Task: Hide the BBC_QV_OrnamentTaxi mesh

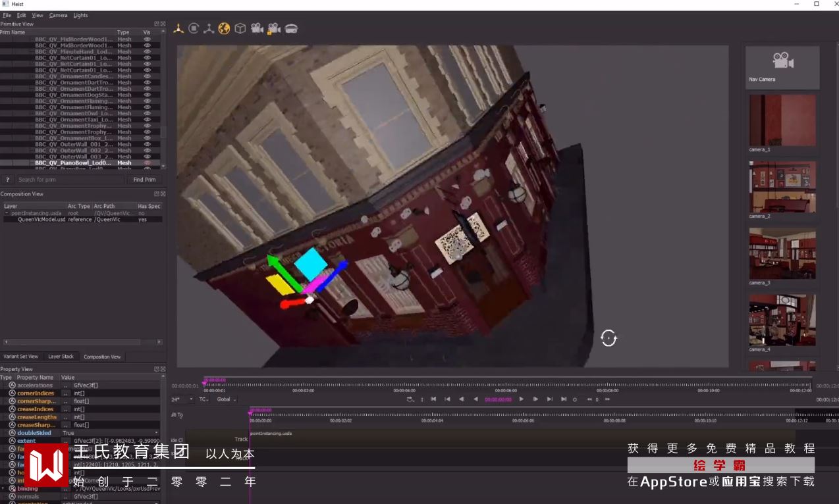Action: 148,120
